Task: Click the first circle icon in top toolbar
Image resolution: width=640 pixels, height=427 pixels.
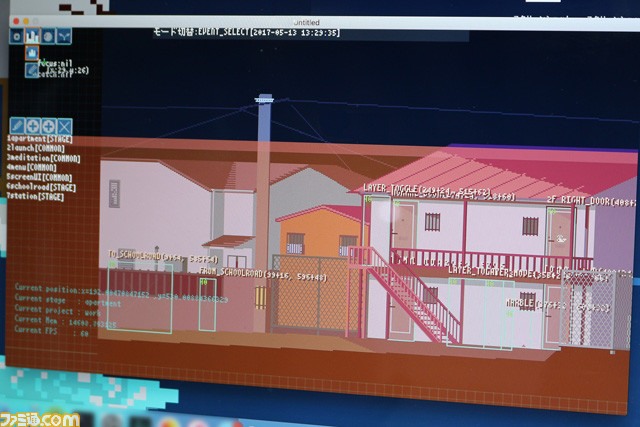Action: (x=17, y=36)
